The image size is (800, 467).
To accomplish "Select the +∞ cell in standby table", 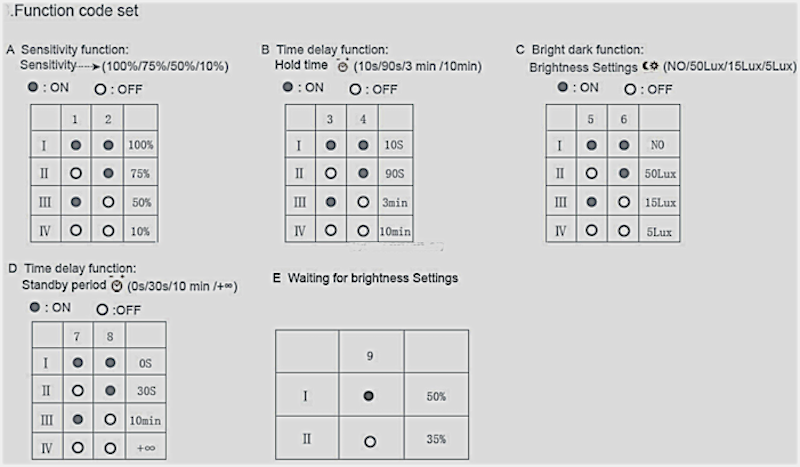I will click(x=146, y=448).
